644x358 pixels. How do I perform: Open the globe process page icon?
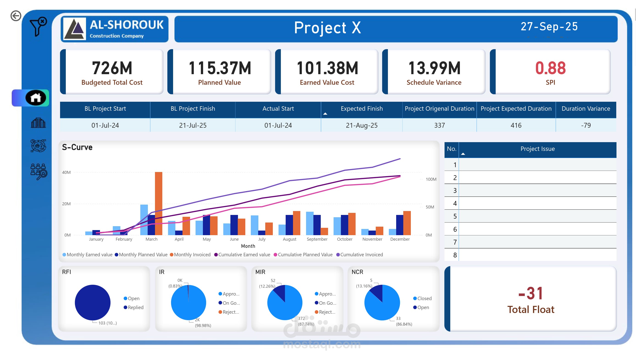(x=38, y=146)
